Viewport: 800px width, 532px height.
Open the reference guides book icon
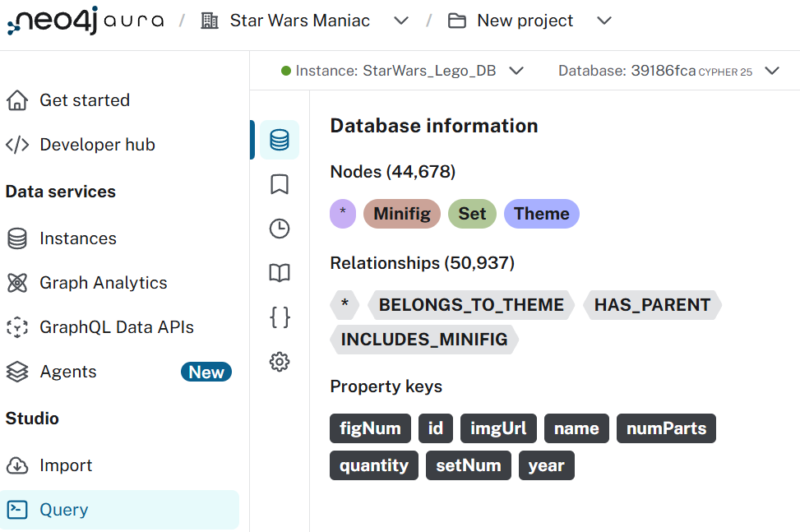(x=279, y=273)
